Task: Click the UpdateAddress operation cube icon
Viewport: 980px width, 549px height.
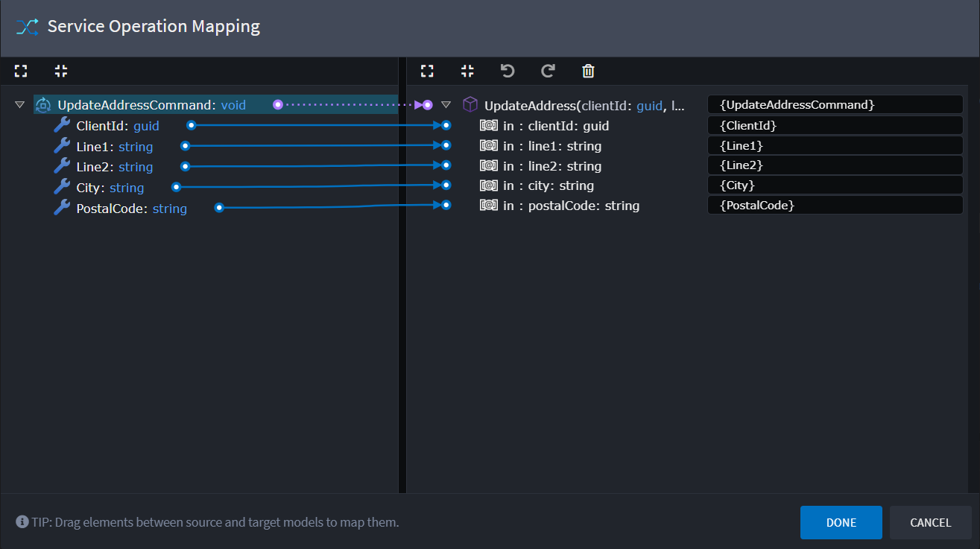Action: tap(470, 104)
